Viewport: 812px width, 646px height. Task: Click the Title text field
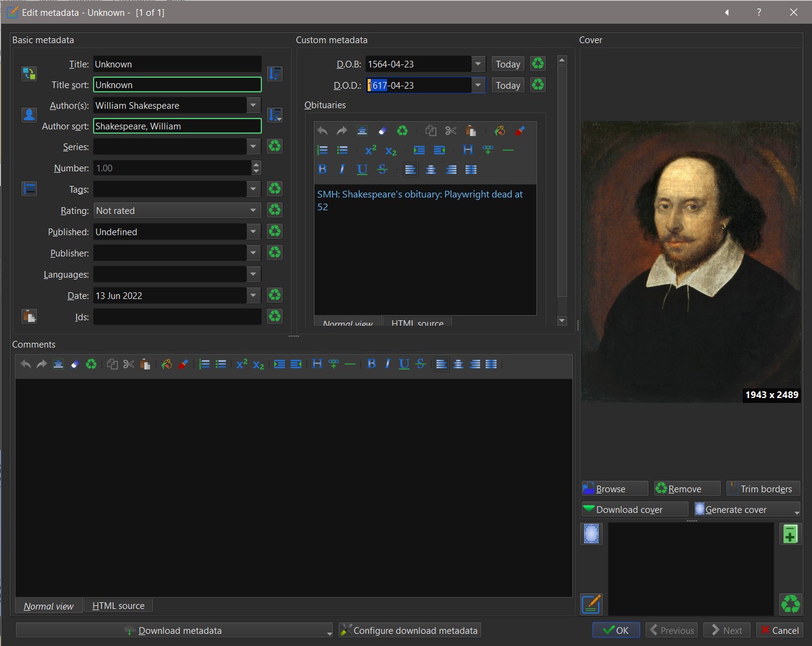[177, 64]
